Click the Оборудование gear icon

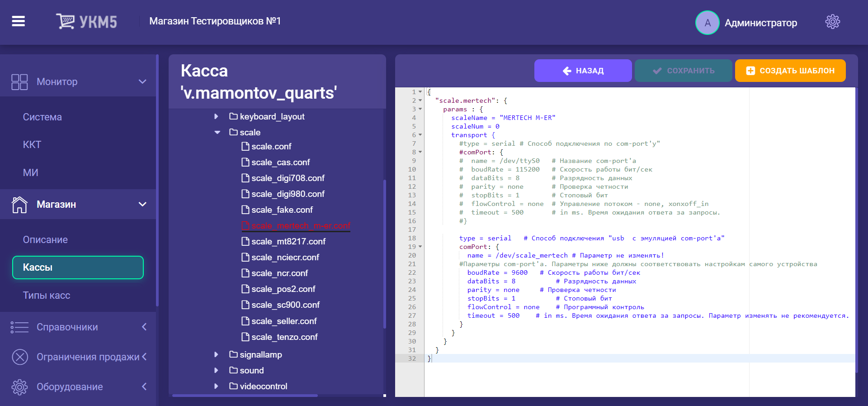(x=19, y=387)
